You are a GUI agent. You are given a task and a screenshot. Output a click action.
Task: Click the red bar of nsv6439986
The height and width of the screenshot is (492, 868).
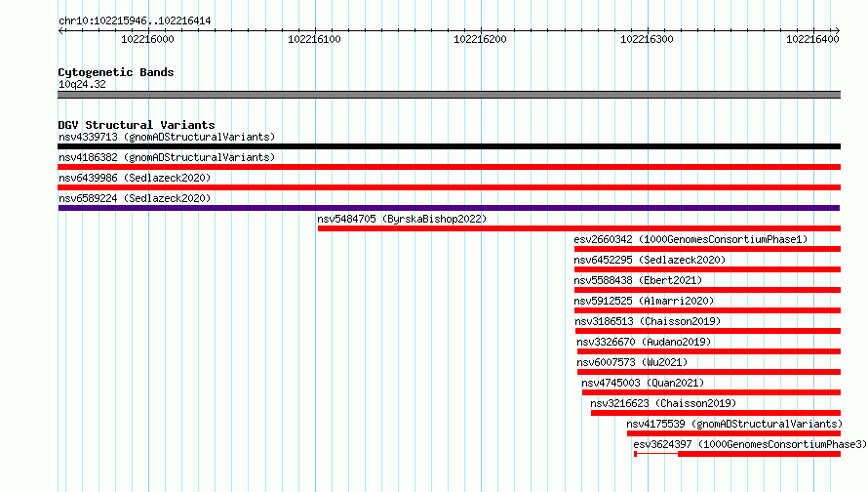(x=449, y=187)
